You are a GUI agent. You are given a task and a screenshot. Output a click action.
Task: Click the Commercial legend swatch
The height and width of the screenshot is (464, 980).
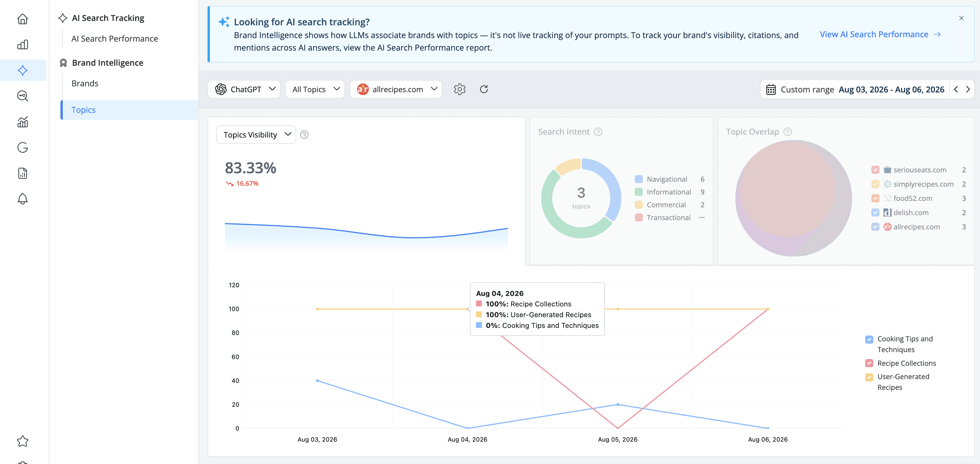click(639, 205)
